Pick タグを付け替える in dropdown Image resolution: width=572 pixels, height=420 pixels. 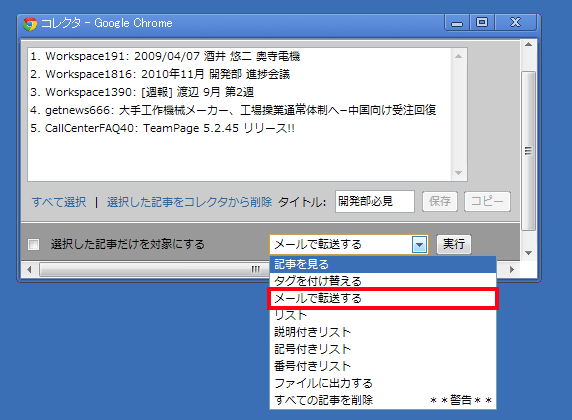pyautogui.click(x=383, y=281)
